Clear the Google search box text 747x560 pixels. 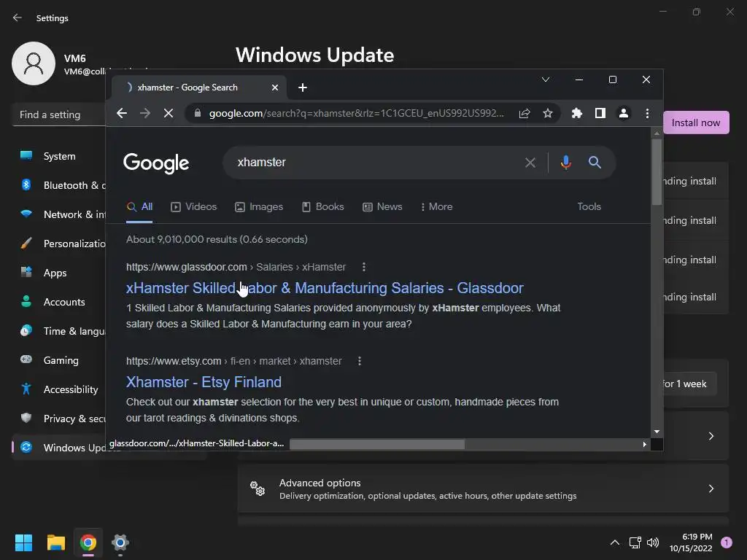(x=530, y=163)
